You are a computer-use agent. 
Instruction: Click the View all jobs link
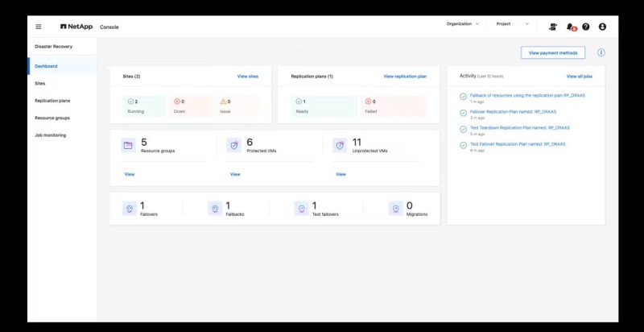[x=579, y=76]
